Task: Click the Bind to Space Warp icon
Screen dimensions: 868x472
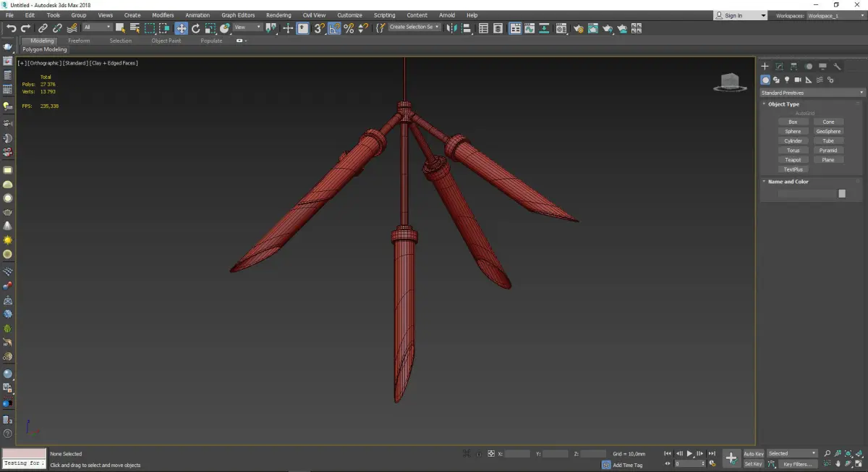Action: click(72, 28)
